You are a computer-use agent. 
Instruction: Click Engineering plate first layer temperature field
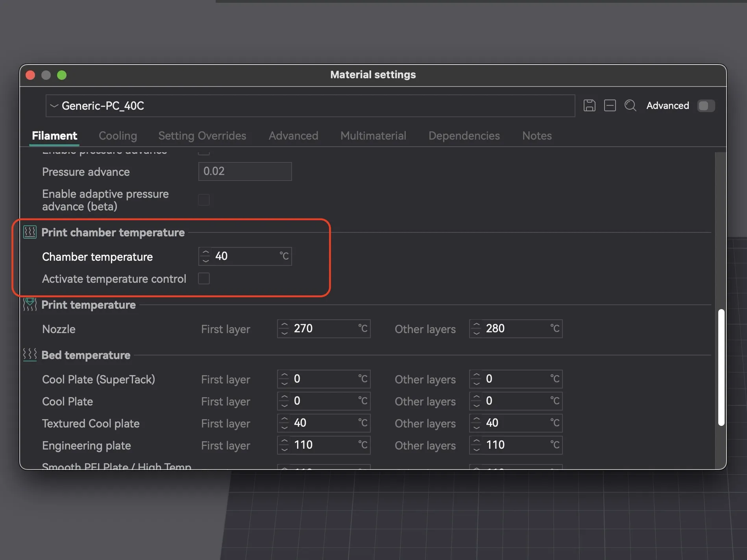coord(324,445)
